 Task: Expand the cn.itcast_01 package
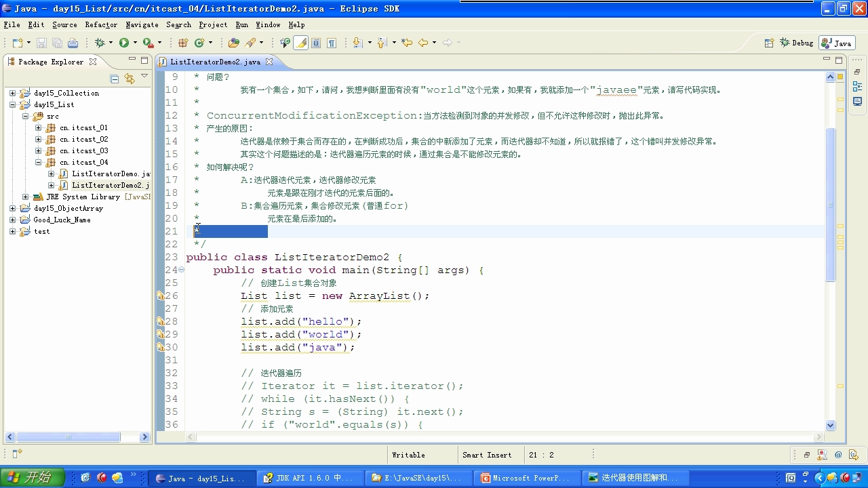(x=38, y=127)
